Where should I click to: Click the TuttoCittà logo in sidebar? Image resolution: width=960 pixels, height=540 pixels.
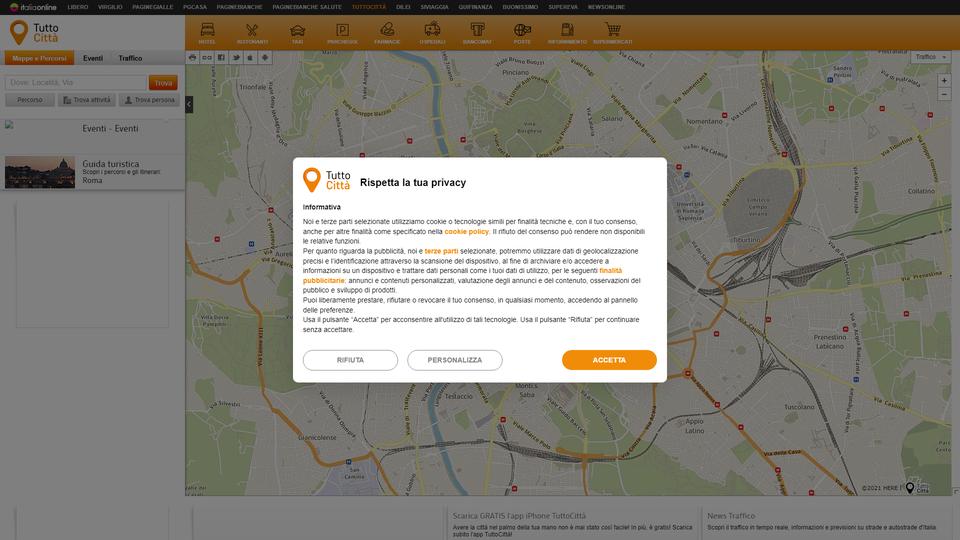point(35,32)
